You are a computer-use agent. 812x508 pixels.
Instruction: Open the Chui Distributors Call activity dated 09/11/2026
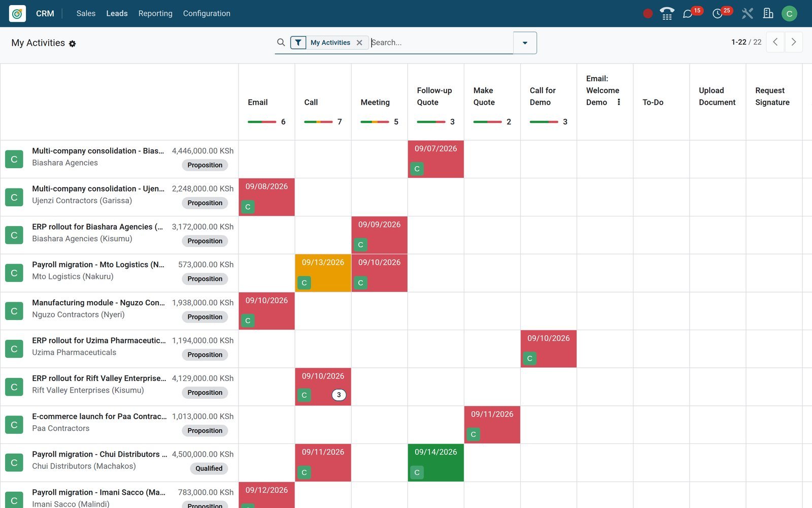click(323, 463)
